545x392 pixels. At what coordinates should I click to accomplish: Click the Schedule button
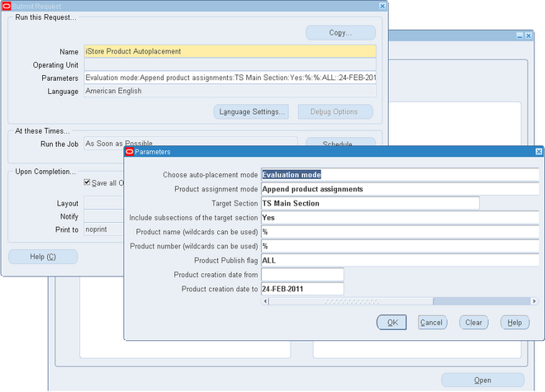point(340,142)
